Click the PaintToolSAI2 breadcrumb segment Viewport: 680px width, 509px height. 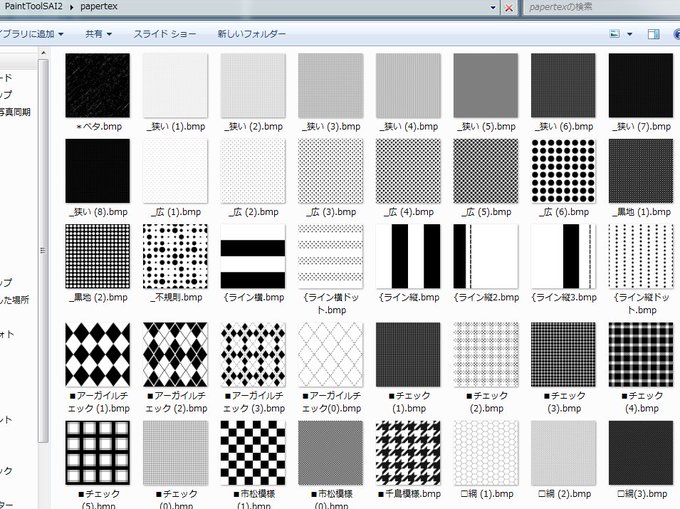click(x=33, y=7)
